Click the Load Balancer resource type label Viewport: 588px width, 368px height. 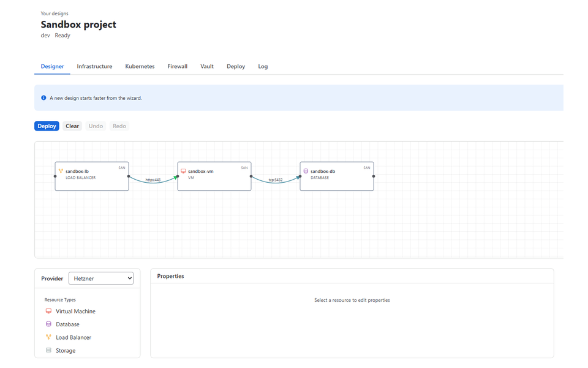tap(73, 337)
